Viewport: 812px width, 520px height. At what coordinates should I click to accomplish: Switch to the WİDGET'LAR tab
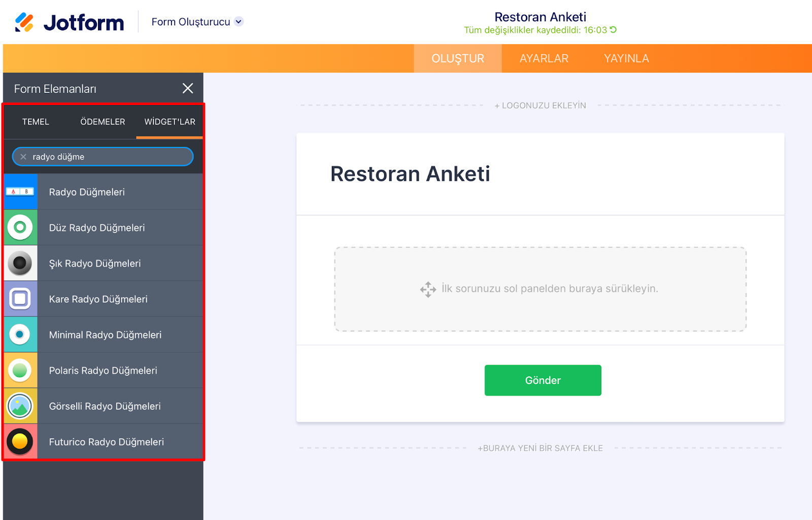point(170,122)
